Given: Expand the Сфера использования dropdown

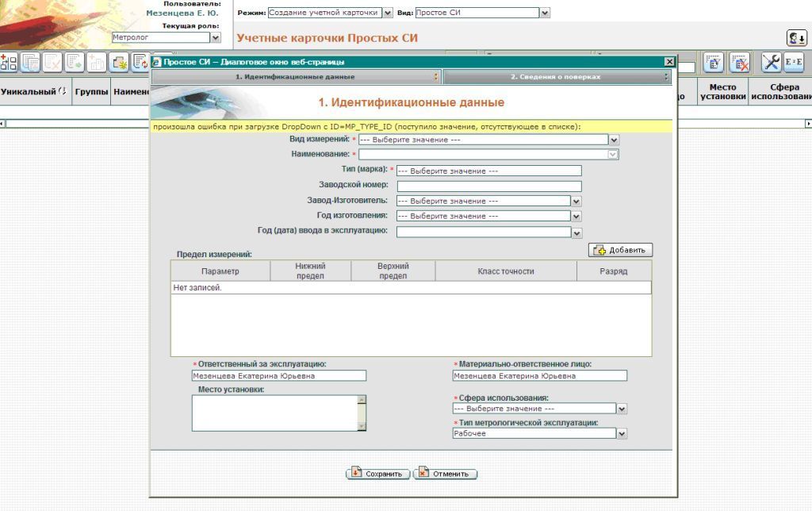Looking at the screenshot, I should tap(622, 409).
